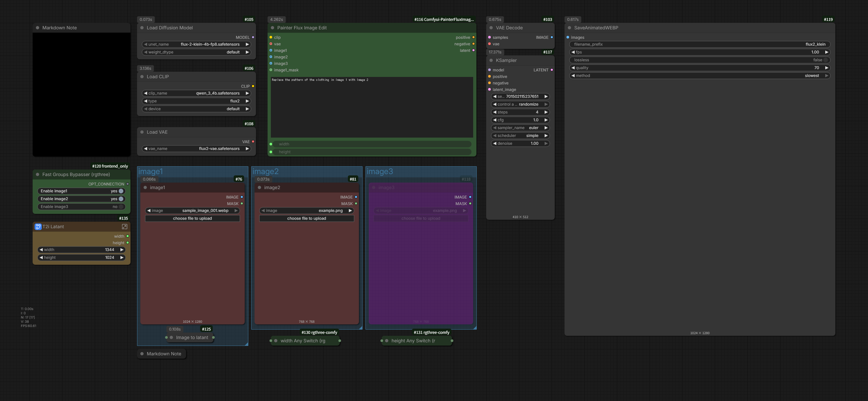Click the SaveAnimatedWEBP node collapse dot

(x=569, y=28)
